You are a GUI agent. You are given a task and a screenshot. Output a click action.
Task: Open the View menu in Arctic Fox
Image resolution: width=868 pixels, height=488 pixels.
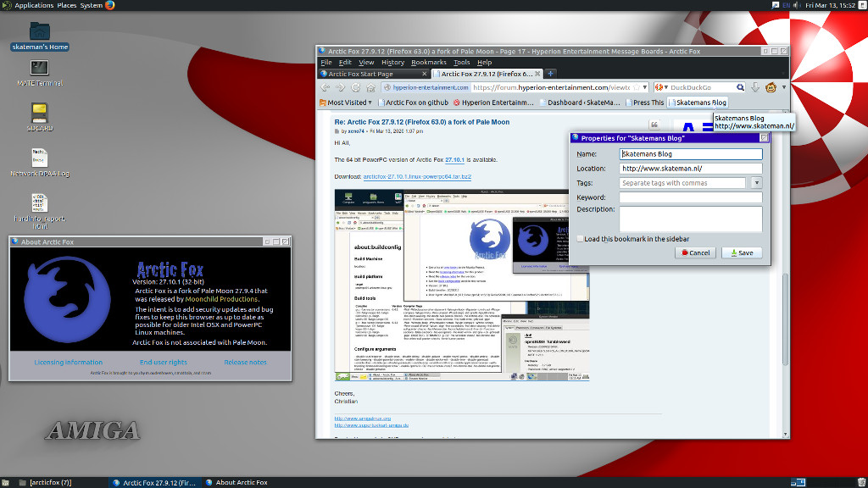[x=366, y=63]
